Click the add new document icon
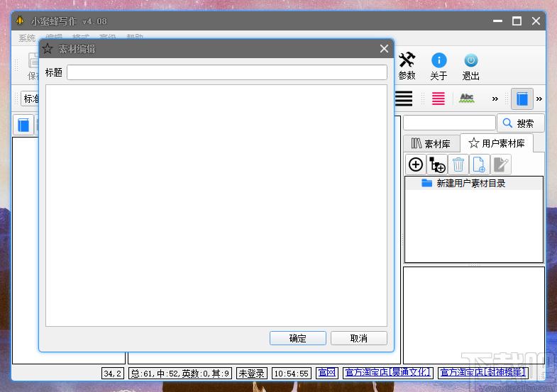This screenshot has width=557, height=392. 480,165
